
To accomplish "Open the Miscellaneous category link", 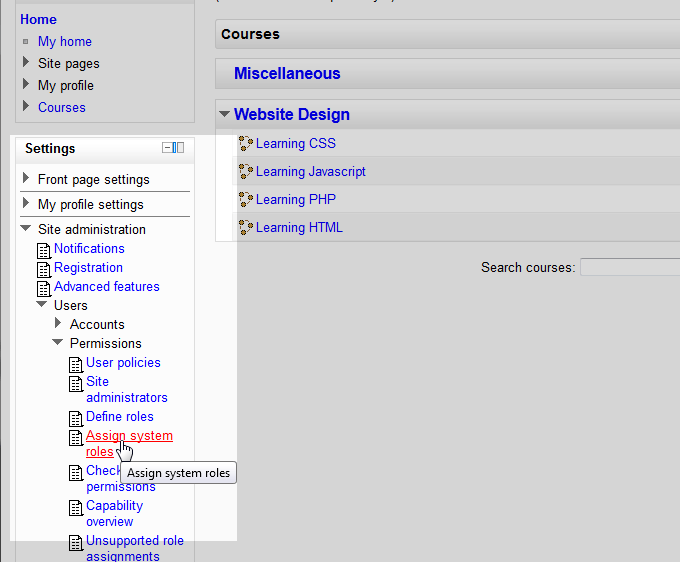I will pyautogui.click(x=287, y=74).
